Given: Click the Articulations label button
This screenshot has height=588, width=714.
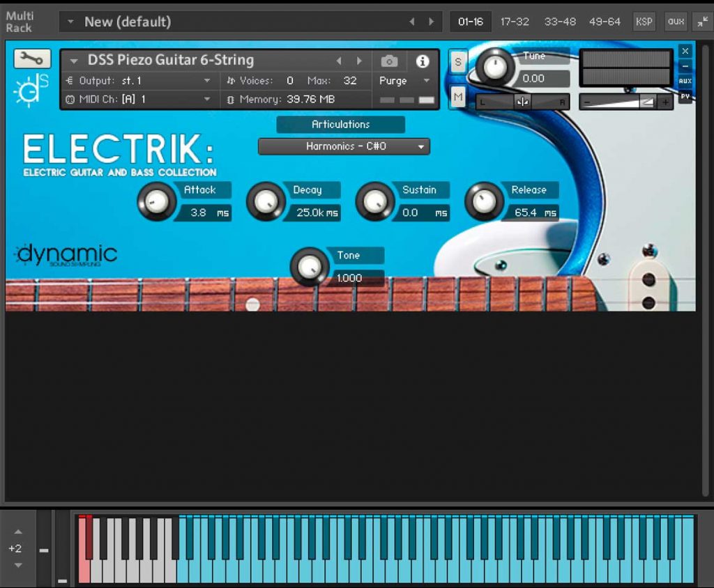Looking at the screenshot, I should 340,124.
